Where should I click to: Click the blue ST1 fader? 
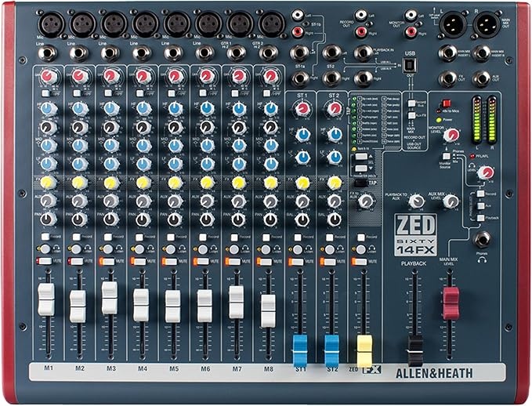300,351
